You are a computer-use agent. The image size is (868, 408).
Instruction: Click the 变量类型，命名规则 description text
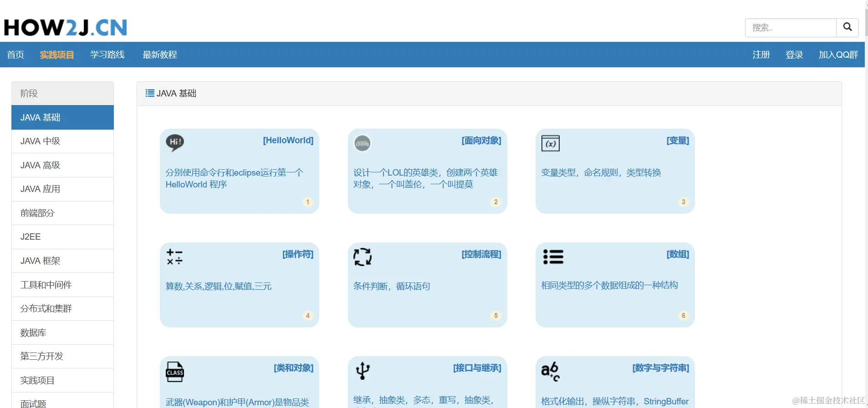click(x=601, y=172)
